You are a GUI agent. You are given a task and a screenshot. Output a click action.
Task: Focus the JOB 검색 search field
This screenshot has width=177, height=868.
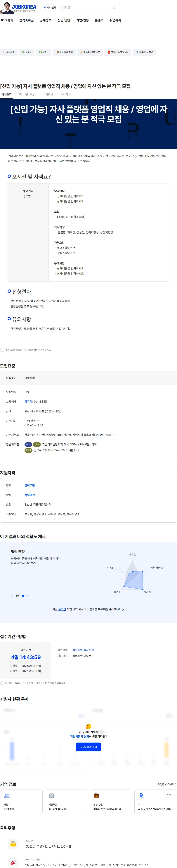[86, 7]
